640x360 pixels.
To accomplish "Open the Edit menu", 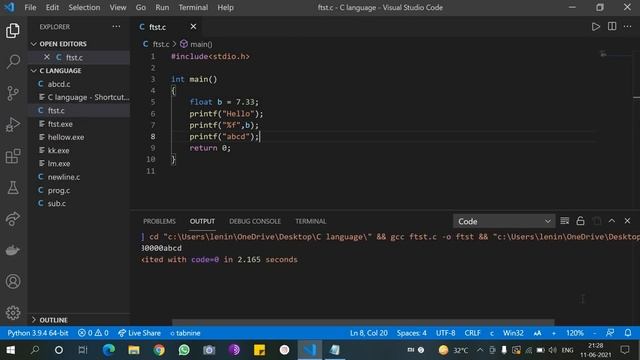I will (52, 7).
